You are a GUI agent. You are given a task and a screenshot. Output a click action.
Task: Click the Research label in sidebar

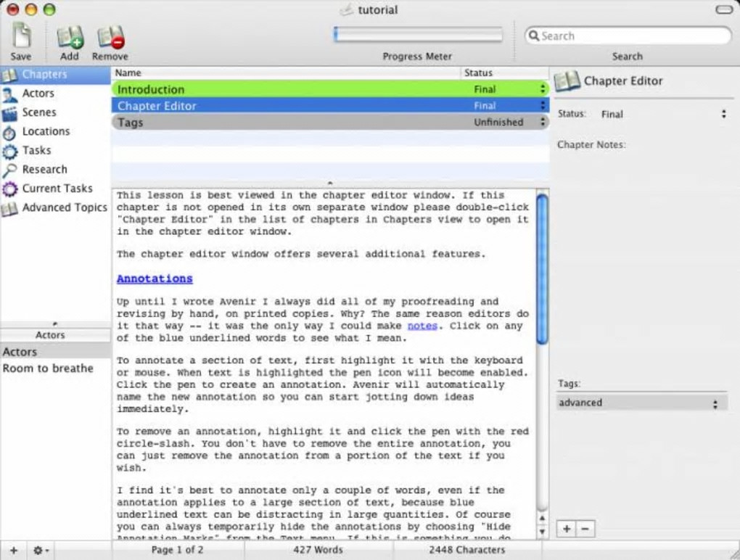[x=45, y=169]
